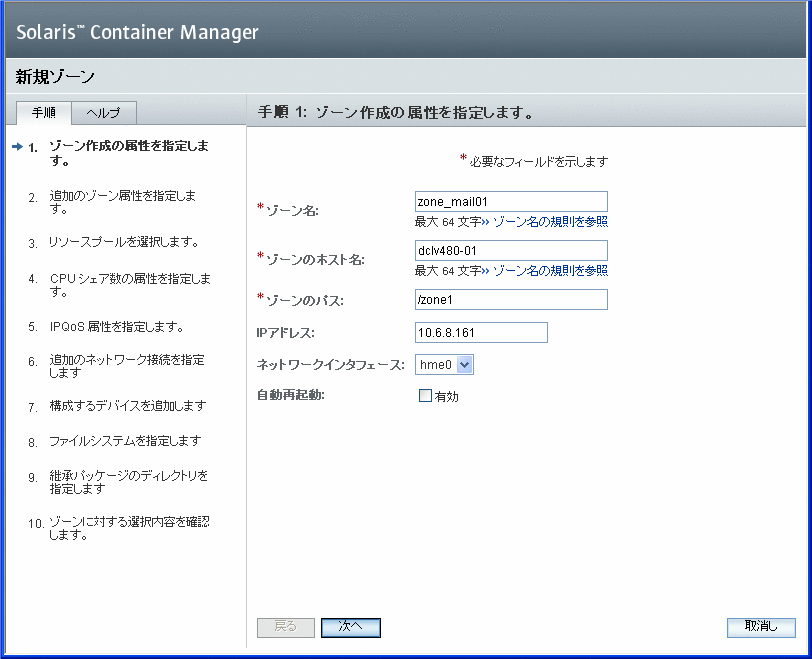The height and width of the screenshot is (659, 812).
Task: Open the ネットワークインタフェース hme0 dropdown
Action: pos(444,365)
